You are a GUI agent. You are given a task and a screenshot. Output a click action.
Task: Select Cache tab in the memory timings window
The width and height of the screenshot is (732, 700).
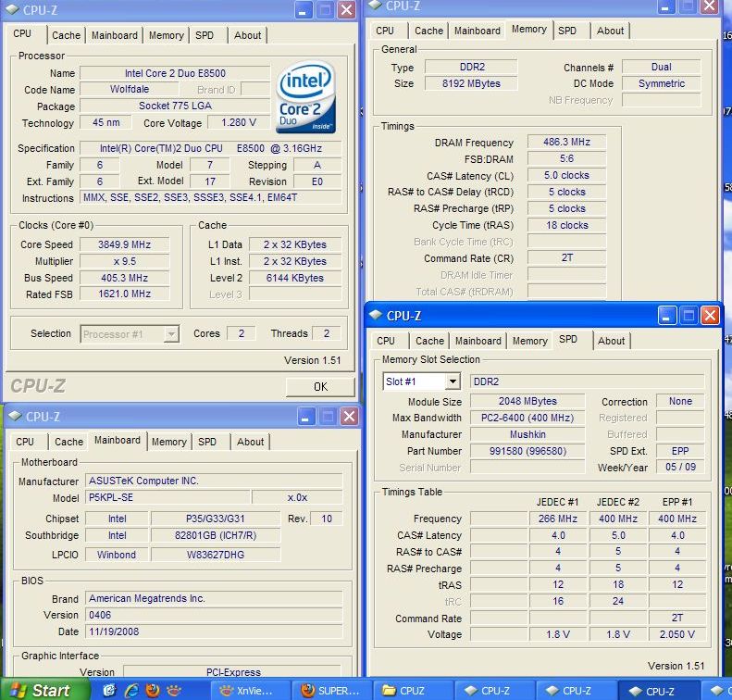click(428, 31)
